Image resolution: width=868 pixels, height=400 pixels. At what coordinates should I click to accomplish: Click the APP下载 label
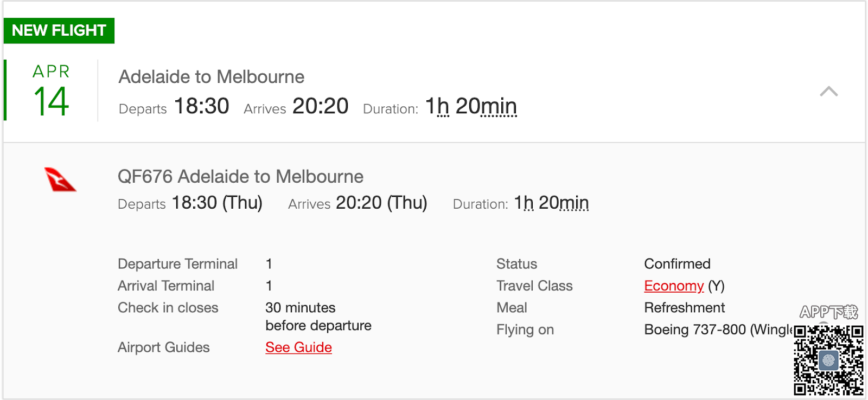(x=828, y=312)
